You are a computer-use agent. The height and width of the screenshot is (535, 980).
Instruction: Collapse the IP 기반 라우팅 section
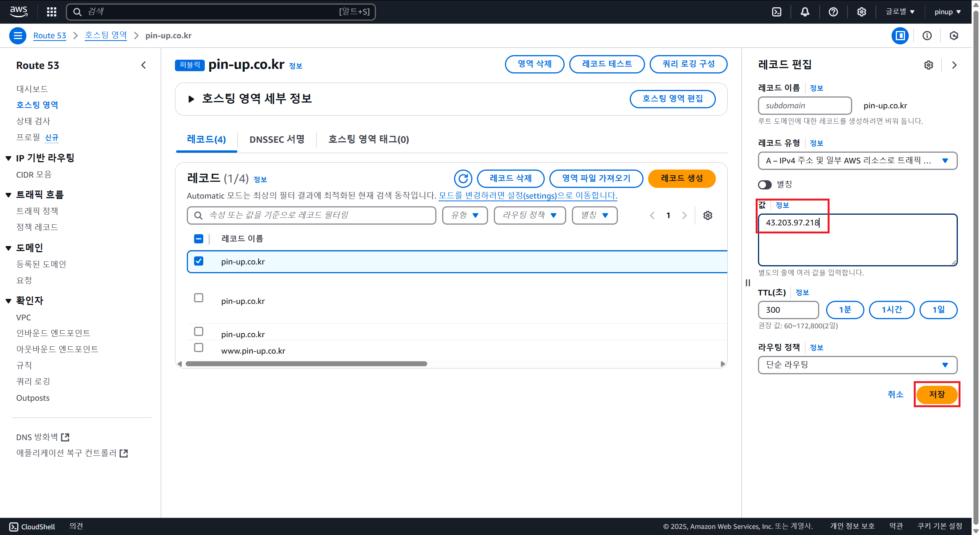point(8,158)
